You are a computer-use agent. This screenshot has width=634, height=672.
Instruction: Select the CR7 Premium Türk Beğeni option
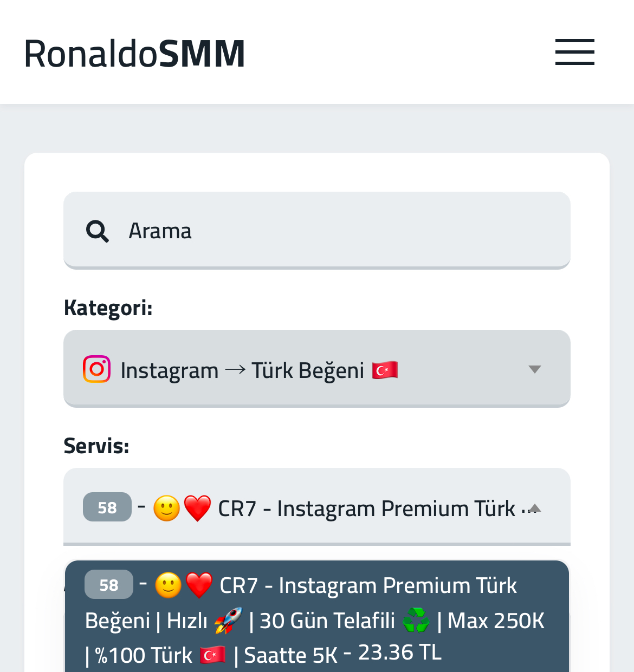tap(317, 617)
